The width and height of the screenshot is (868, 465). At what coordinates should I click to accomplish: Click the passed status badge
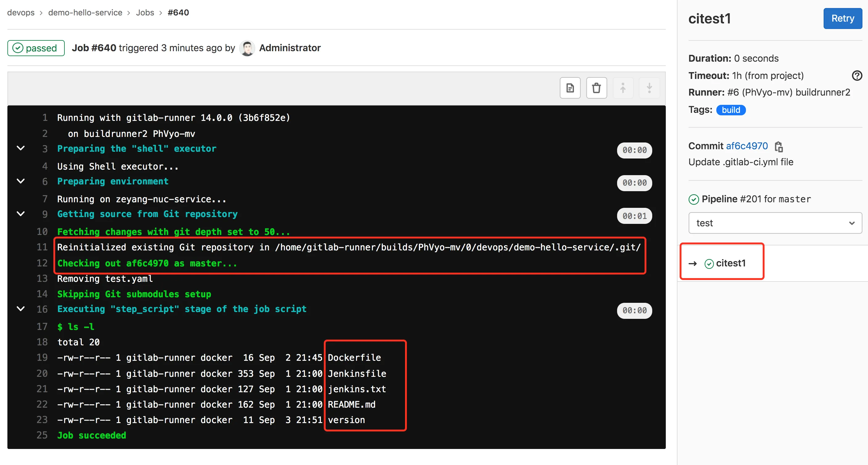pyautogui.click(x=36, y=48)
